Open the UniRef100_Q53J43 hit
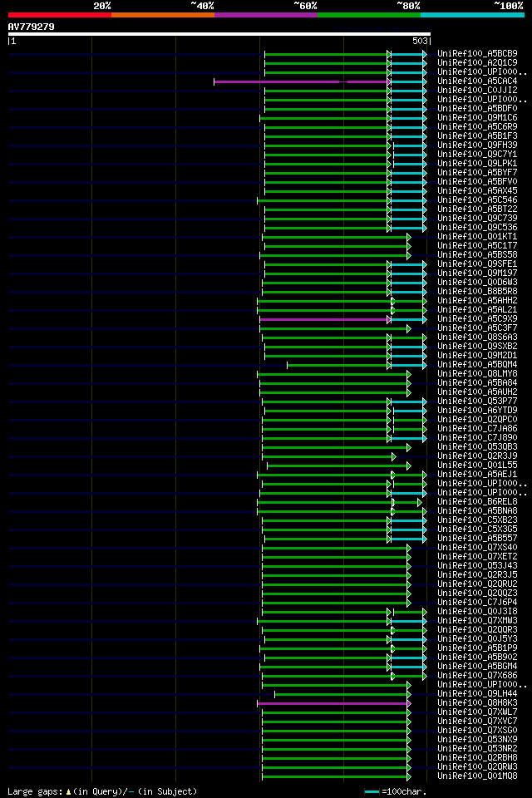532x798 pixels. 477,566
